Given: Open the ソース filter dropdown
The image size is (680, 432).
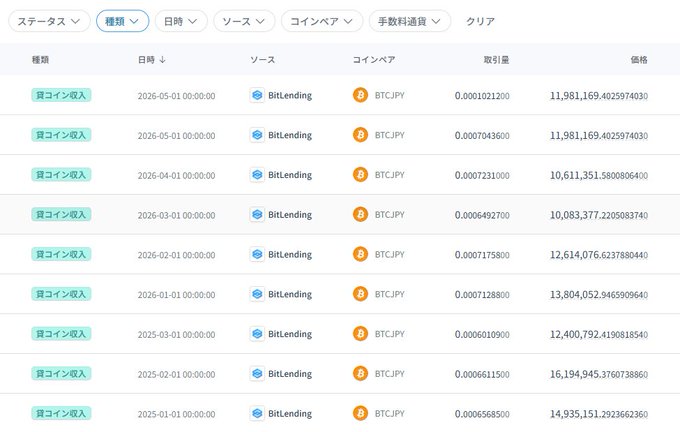Looking at the screenshot, I should 244,21.
